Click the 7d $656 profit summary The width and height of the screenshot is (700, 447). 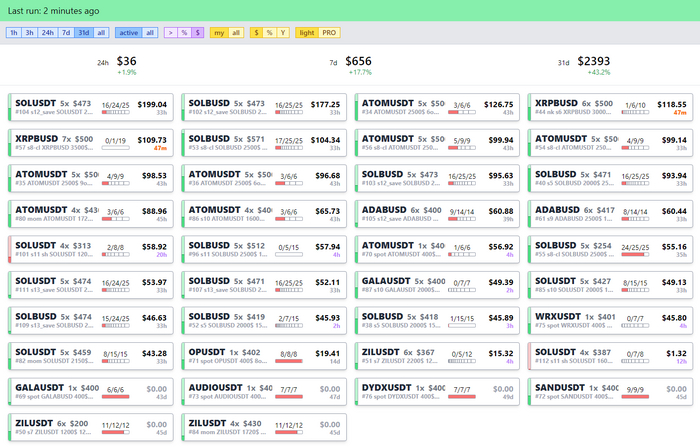358,65
